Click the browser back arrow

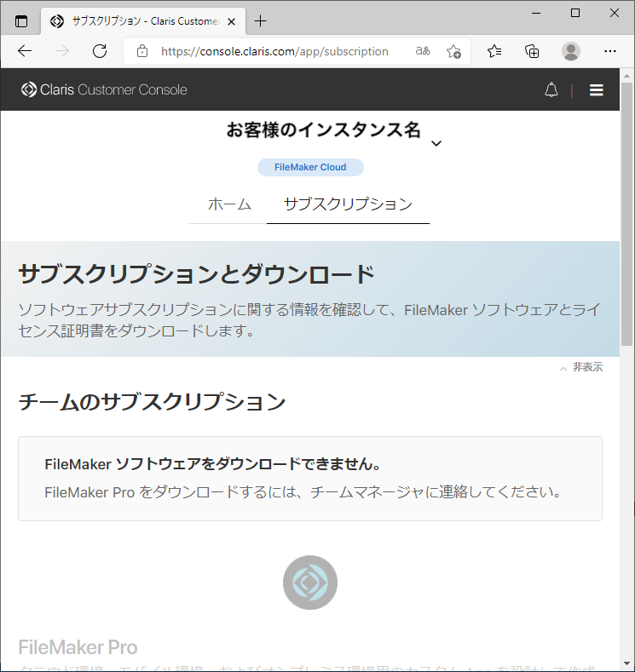click(x=25, y=51)
